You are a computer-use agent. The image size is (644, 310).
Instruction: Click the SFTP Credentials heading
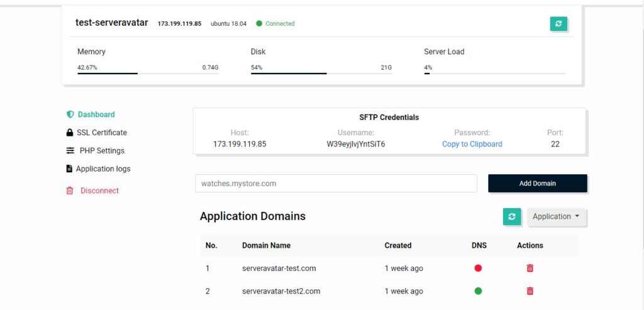click(389, 118)
